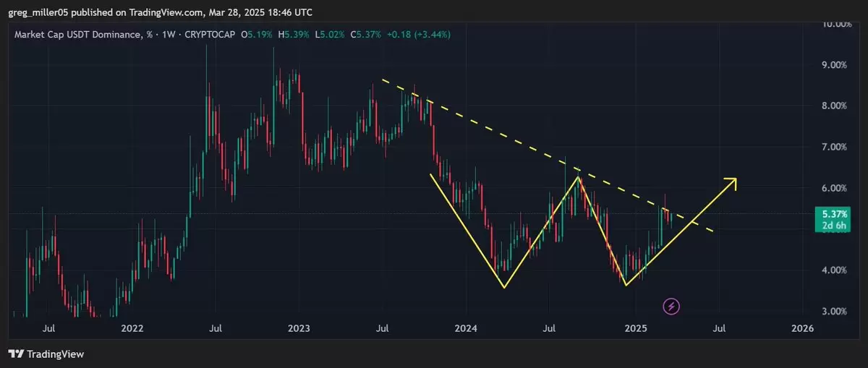This screenshot has width=868, height=368.
Task: Click the Jul label between 2023 and 2024
Action: [x=382, y=328]
